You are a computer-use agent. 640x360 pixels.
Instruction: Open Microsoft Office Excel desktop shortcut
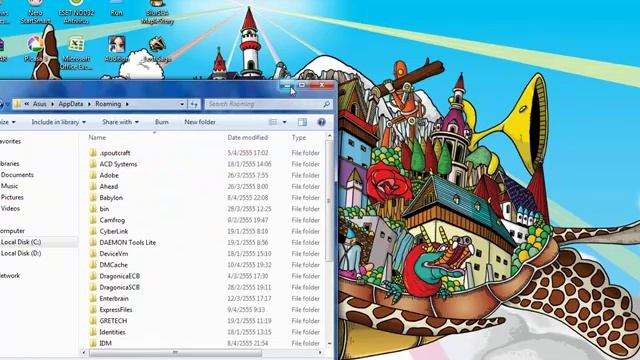point(76,53)
